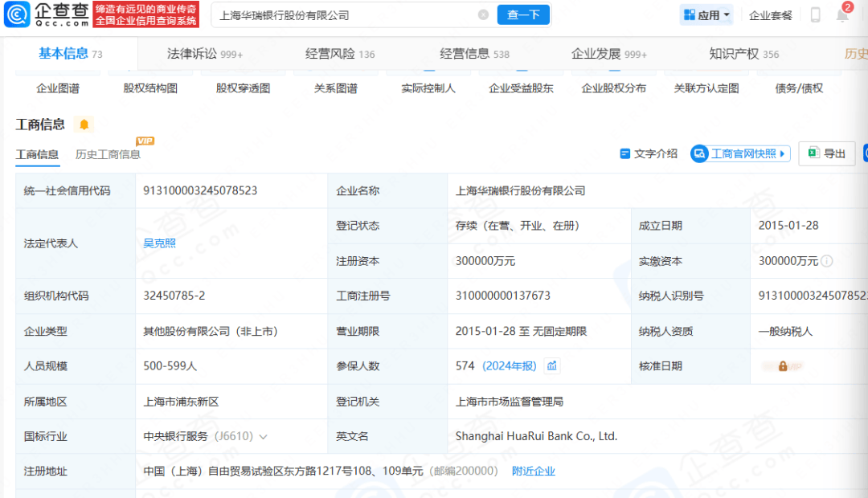Open notifications bell with red badge

[841, 14]
